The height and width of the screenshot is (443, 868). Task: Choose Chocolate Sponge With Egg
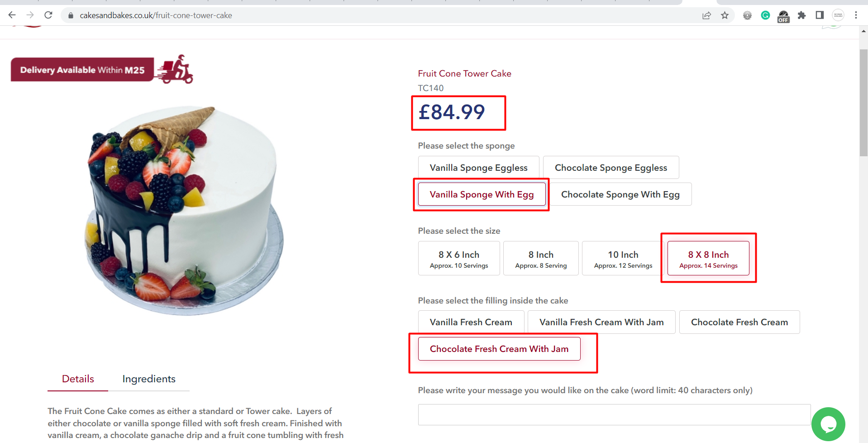[620, 194]
